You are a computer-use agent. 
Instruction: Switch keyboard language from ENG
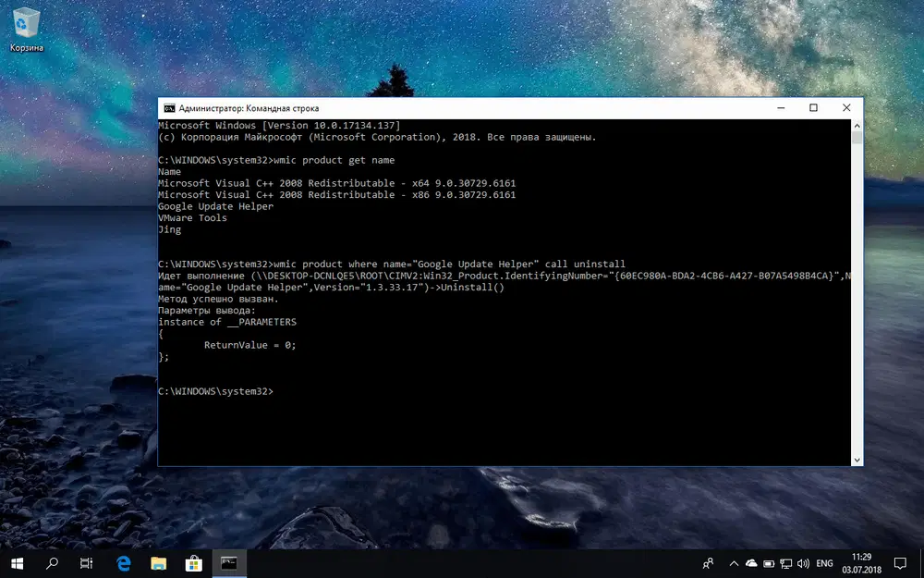(825, 563)
